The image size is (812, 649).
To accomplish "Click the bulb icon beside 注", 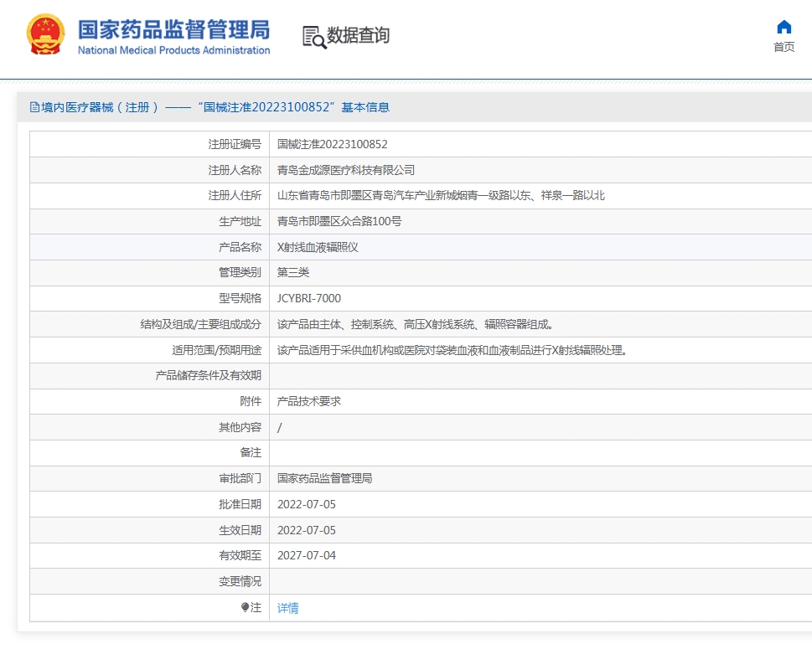I will coord(245,607).
